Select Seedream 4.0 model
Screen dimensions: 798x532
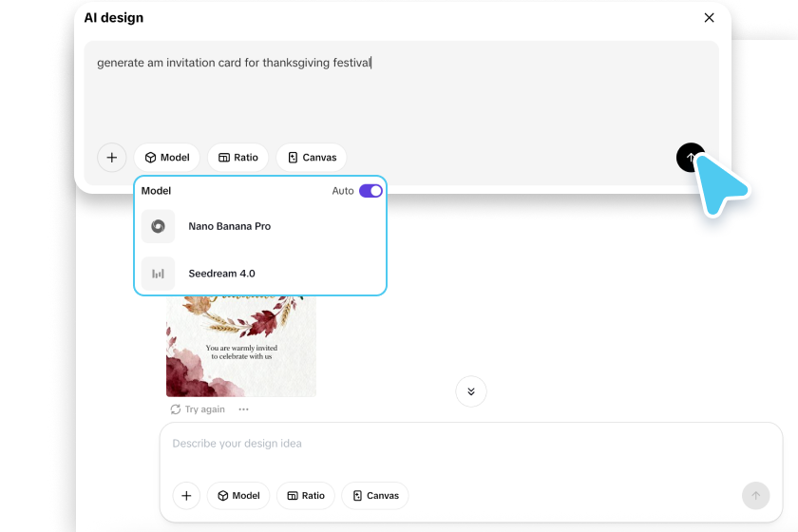pyautogui.click(x=260, y=274)
